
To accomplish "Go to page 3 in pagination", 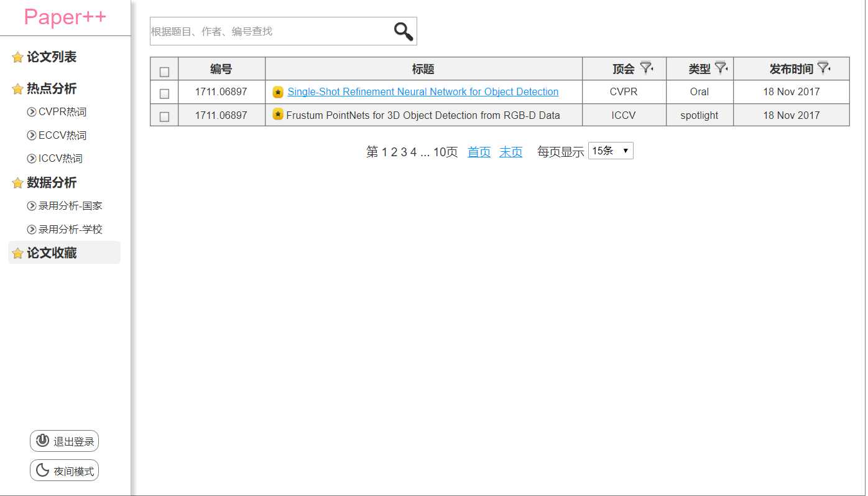I will [404, 152].
